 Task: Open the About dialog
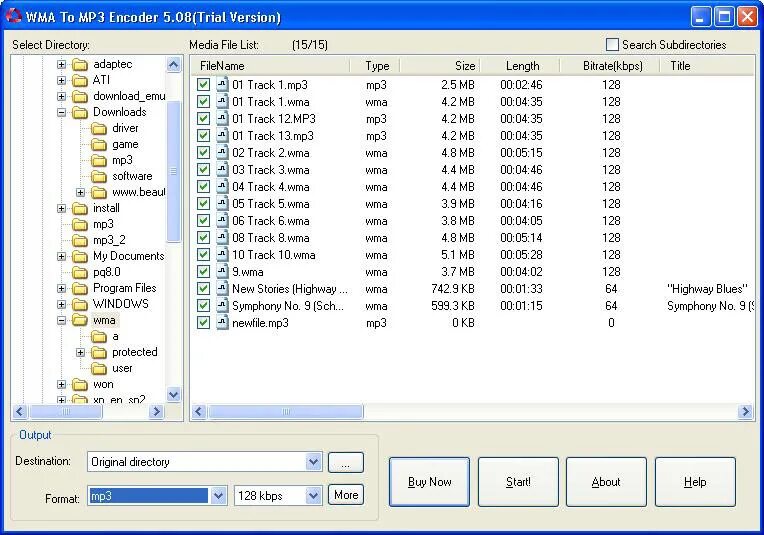tap(606, 482)
